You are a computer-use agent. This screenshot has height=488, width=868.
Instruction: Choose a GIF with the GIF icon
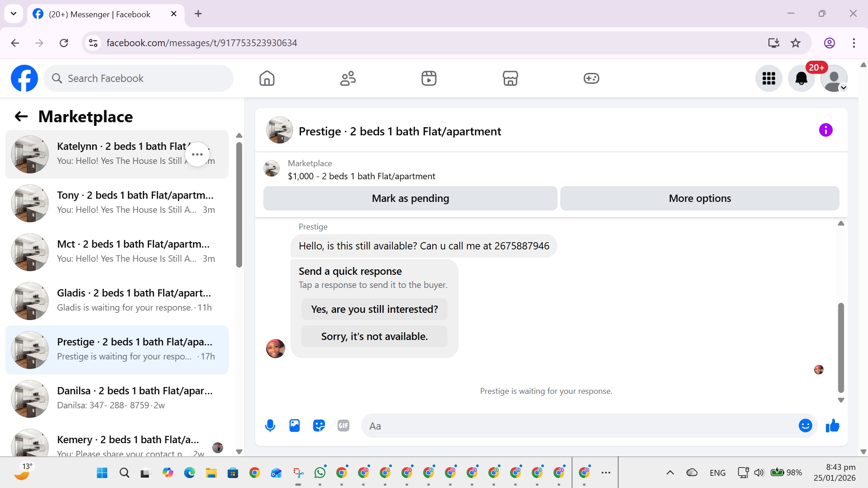click(343, 426)
